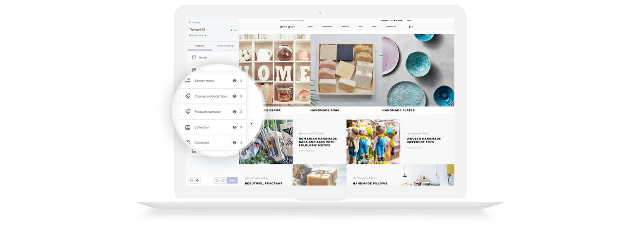Click the undo button
The image size is (644, 251).
pos(217,180)
